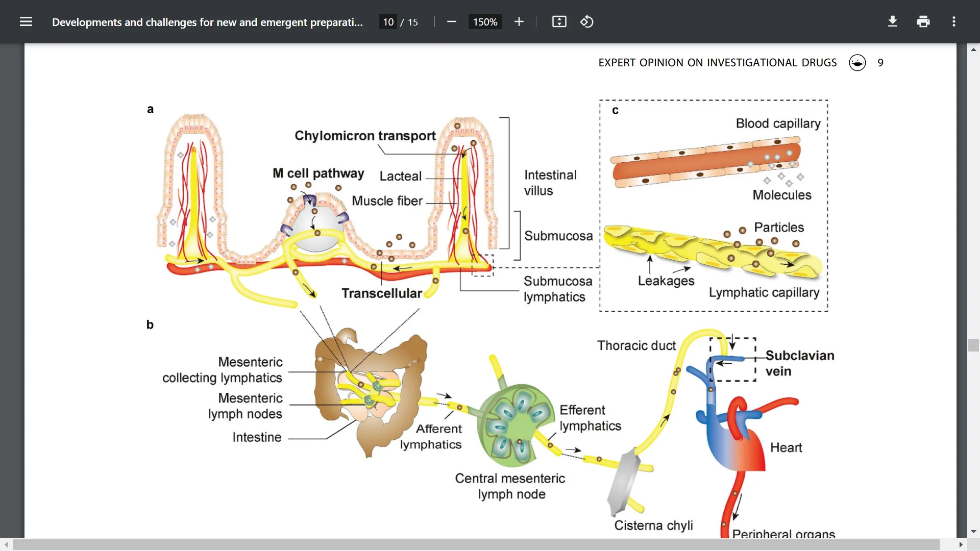Click the 'Lymphatic capillary' label
This screenshot has height=551, width=980.
pyautogui.click(x=764, y=293)
